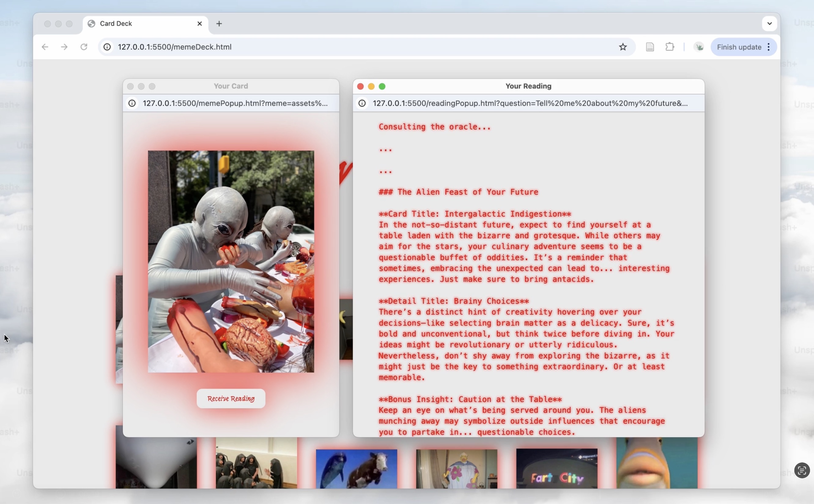Click the Your Card window title

tap(231, 86)
